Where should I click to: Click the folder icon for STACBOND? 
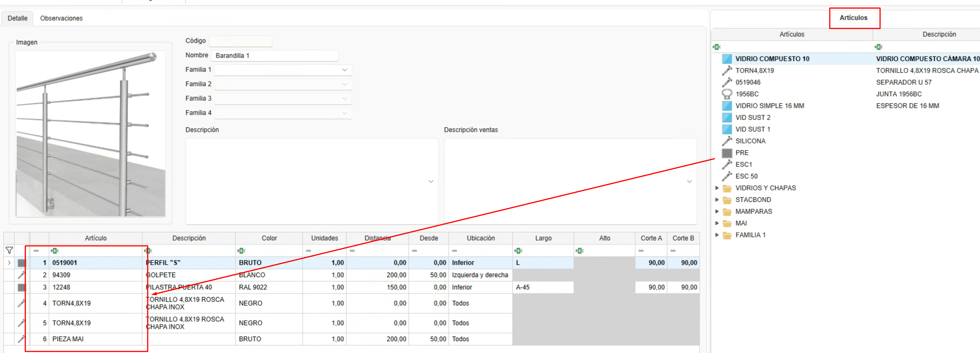tap(727, 200)
